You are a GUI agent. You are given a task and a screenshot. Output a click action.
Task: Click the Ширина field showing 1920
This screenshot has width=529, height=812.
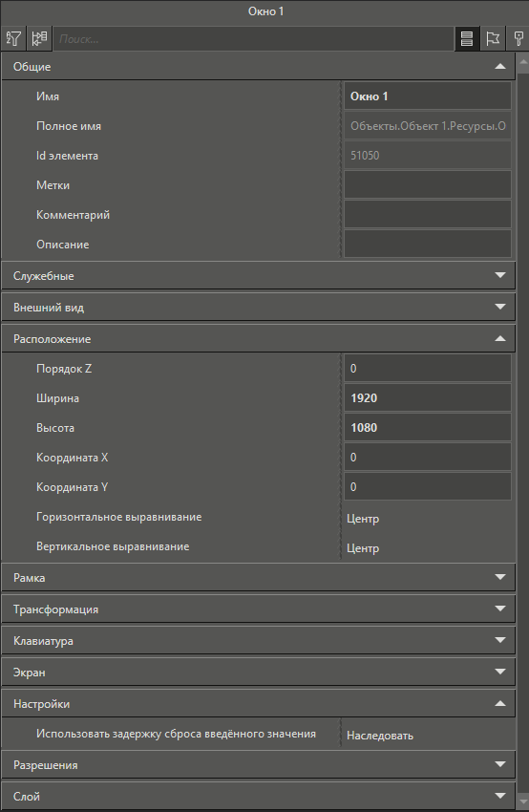[x=428, y=397]
